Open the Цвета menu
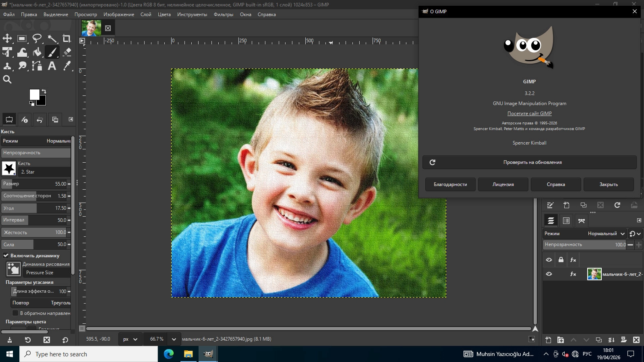 tap(164, 14)
